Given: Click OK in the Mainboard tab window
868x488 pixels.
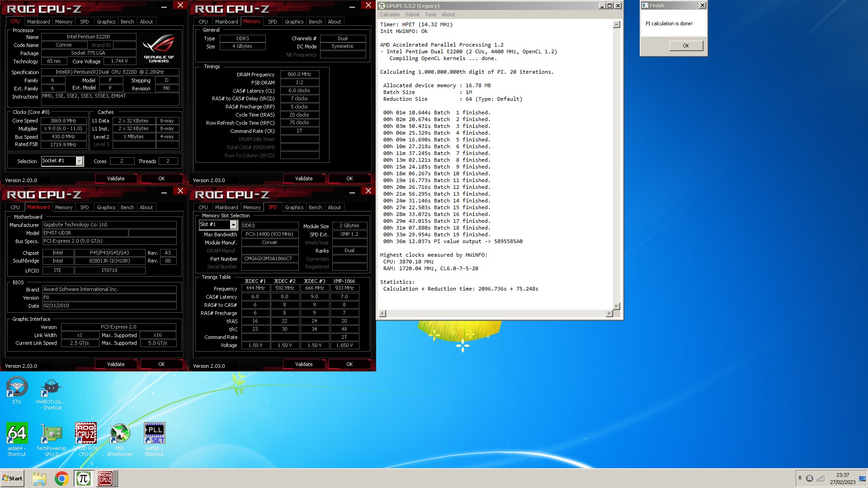Looking at the screenshot, I should (161, 364).
